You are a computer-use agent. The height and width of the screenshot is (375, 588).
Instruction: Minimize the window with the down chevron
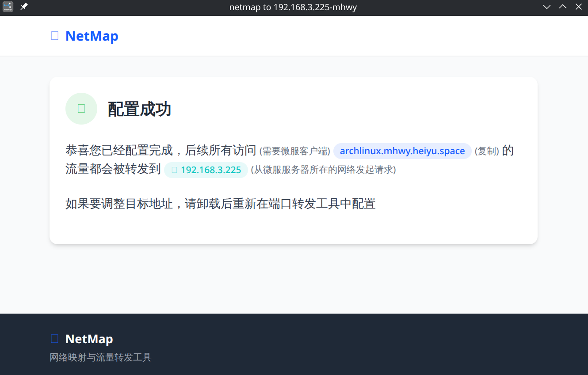coord(547,7)
